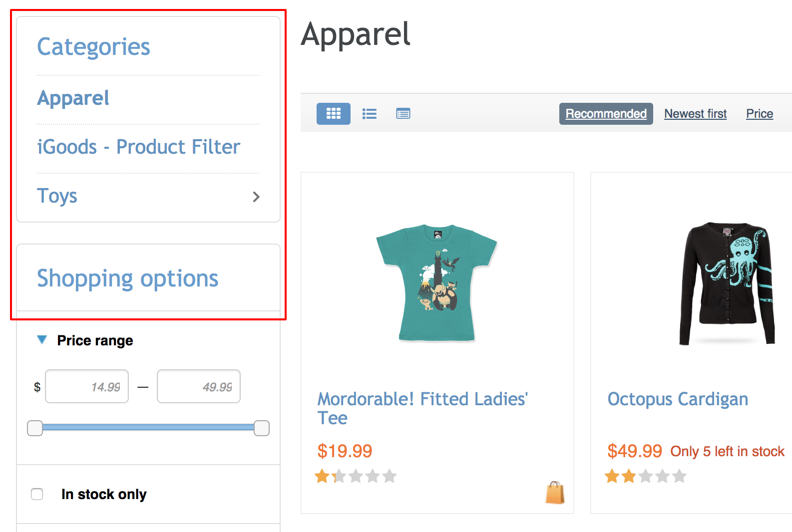Click the chevron next to Toys

pos(256,197)
